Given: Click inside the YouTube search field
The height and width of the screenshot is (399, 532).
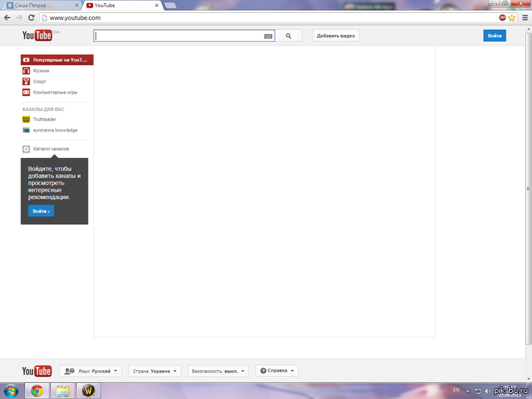Looking at the screenshot, I should (x=179, y=36).
